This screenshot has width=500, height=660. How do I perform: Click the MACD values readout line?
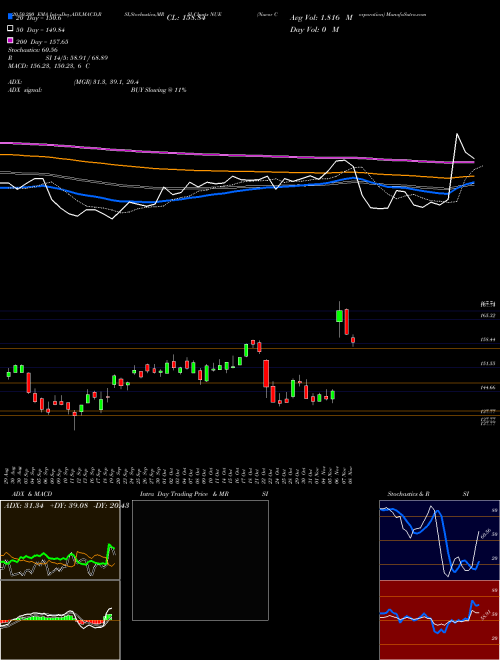[49, 66]
